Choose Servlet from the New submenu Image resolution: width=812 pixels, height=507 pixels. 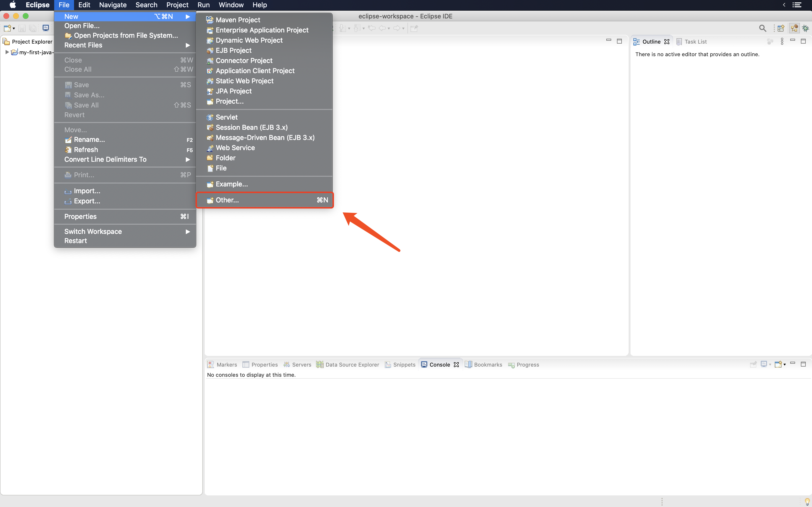[265, 117]
